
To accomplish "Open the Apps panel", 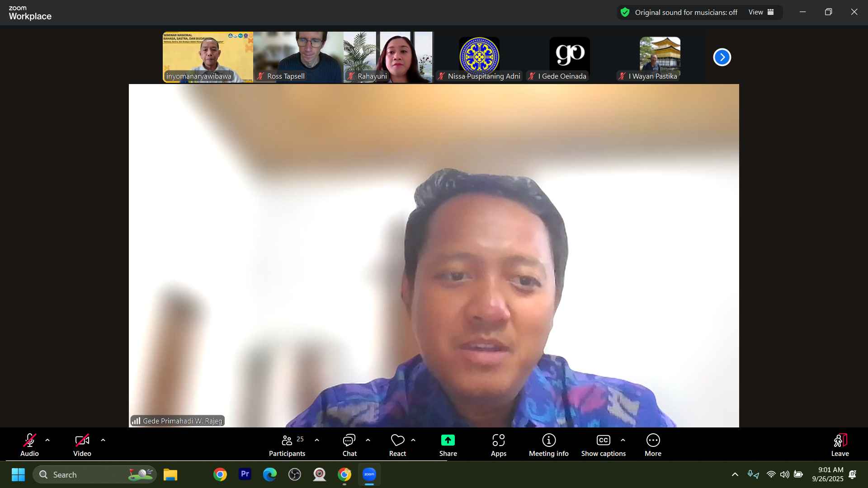I will [x=498, y=445].
